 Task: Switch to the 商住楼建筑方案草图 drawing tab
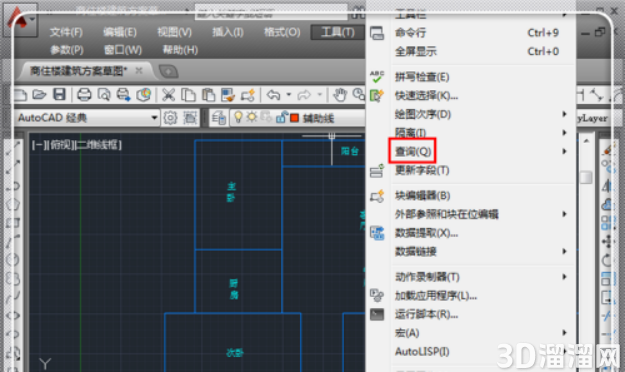[78, 71]
